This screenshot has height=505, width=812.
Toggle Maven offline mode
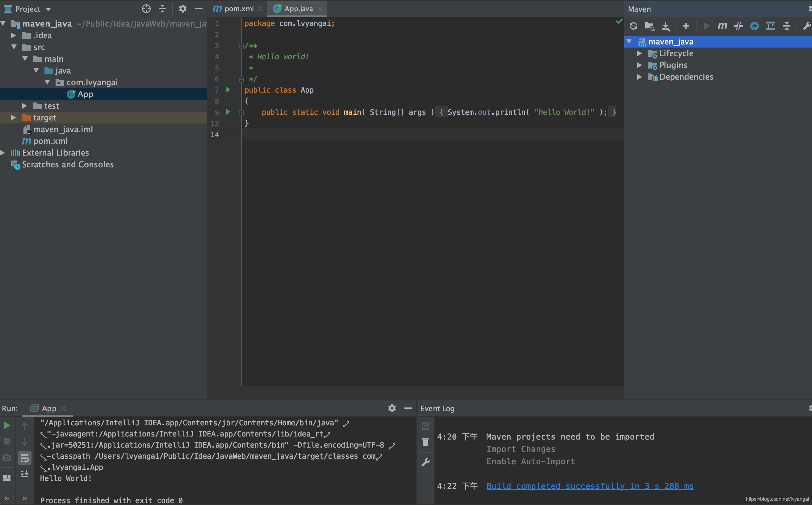point(738,26)
